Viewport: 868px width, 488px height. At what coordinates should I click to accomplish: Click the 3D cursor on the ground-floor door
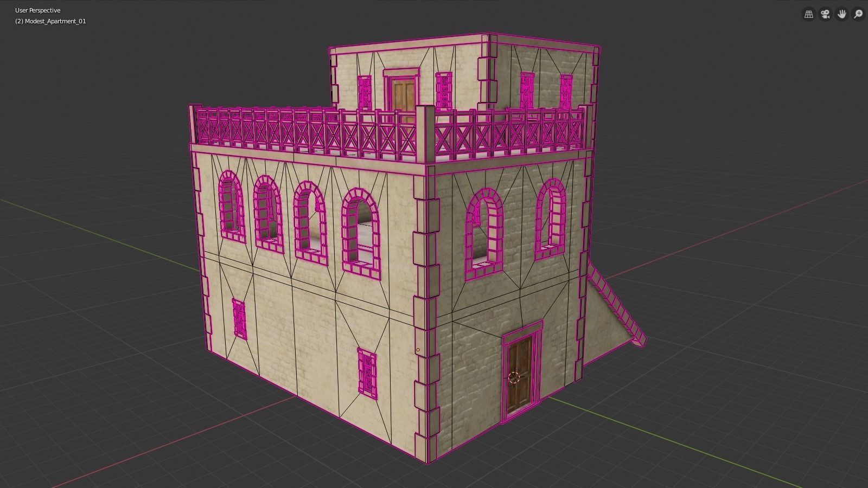click(514, 377)
